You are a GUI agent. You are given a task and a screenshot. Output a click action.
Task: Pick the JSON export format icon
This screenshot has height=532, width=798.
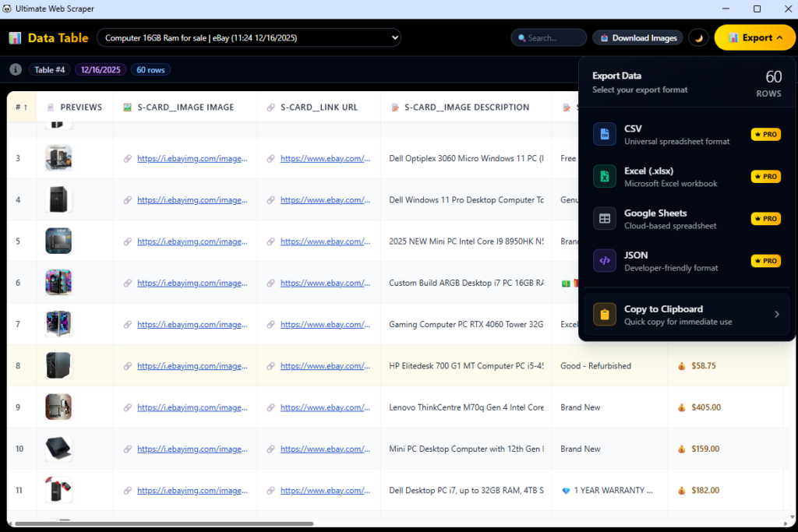click(x=605, y=260)
